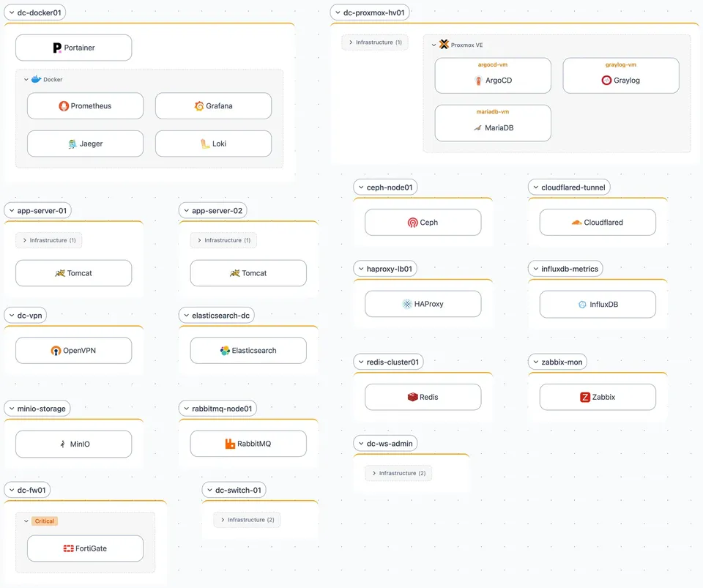This screenshot has height=588, width=703.
Task: Collapse the Proxmox VE section
Action: [434, 45]
